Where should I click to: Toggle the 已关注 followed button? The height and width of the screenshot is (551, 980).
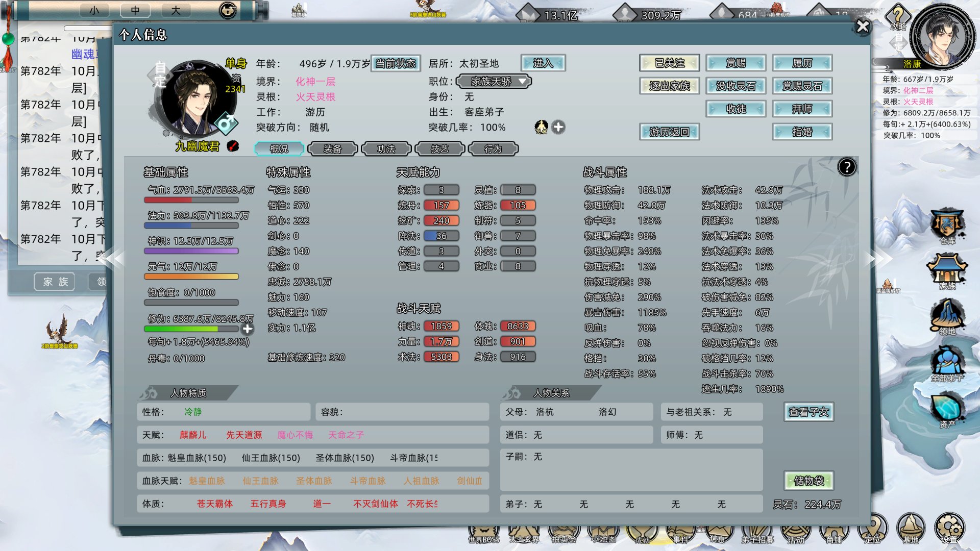click(669, 63)
